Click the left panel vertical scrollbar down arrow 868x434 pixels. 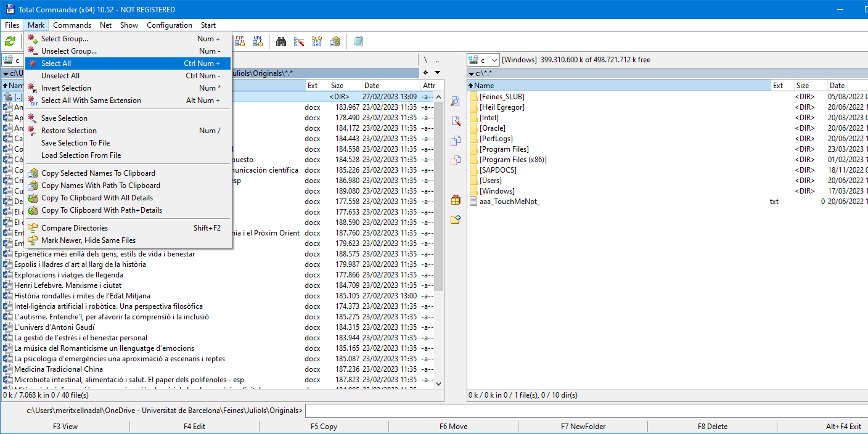(439, 383)
